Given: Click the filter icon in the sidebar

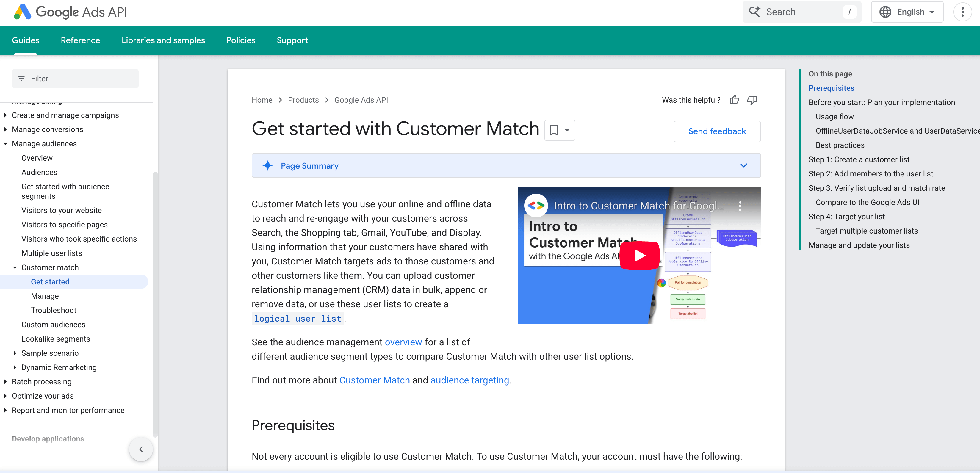Looking at the screenshot, I should coord(22,79).
